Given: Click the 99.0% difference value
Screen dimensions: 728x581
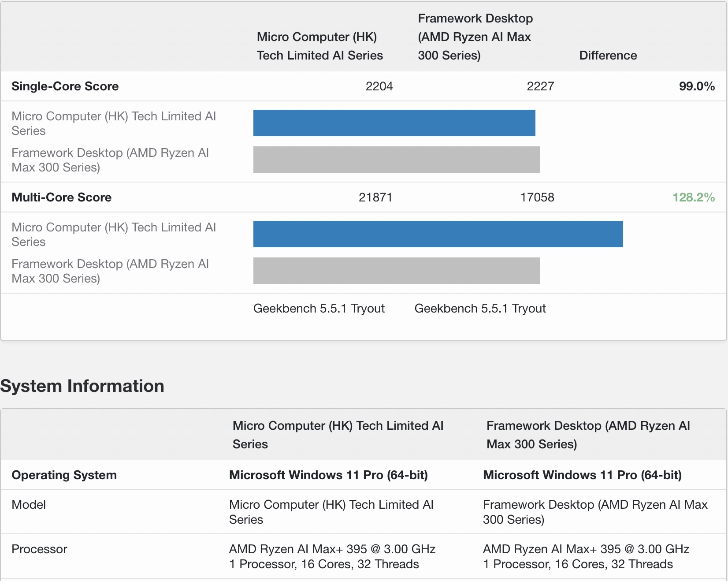Looking at the screenshot, I should click(x=696, y=86).
